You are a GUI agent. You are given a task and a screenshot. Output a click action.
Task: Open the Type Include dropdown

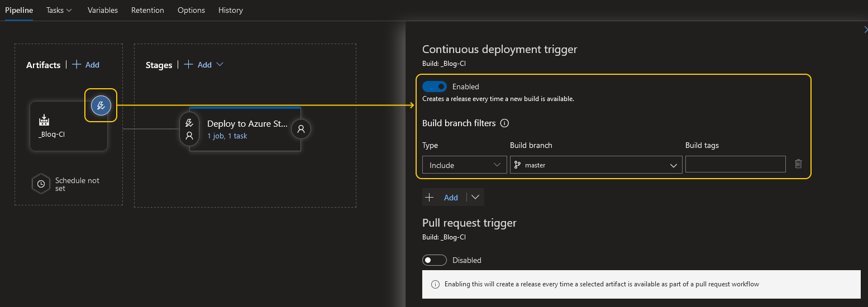point(465,165)
